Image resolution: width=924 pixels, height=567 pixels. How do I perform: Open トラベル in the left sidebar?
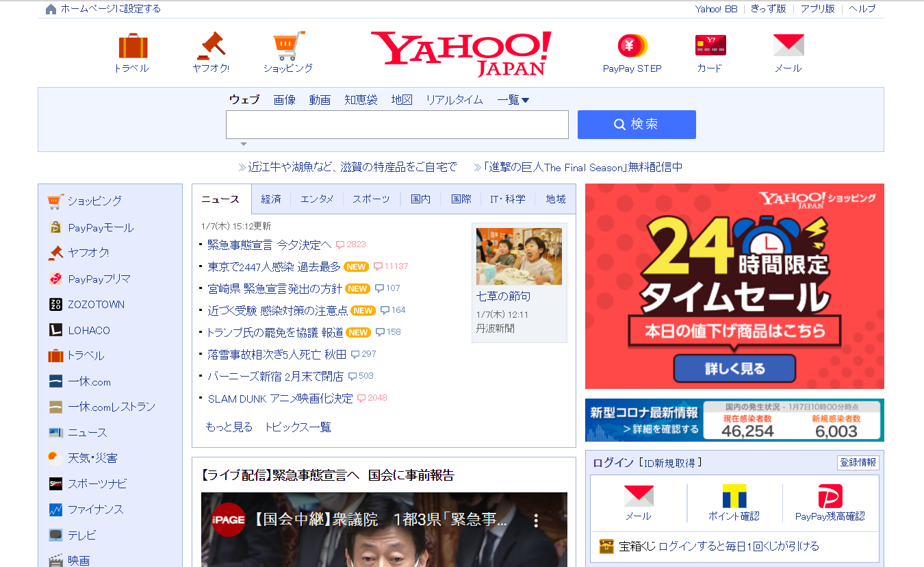86,355
